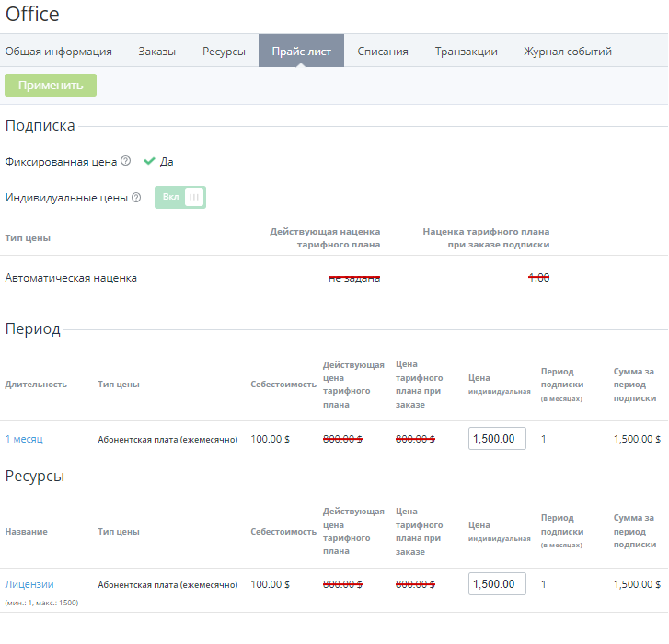This screenshot has width=669, height=644.
Task: Click the Название column header
Action: click(x=27, y=532)
